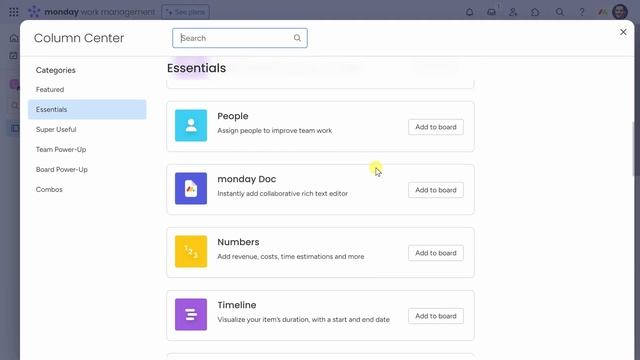This screenshot has width=640, height=360.
Task: Add the monday Doc column to board
Action: (x=436, y=190)
